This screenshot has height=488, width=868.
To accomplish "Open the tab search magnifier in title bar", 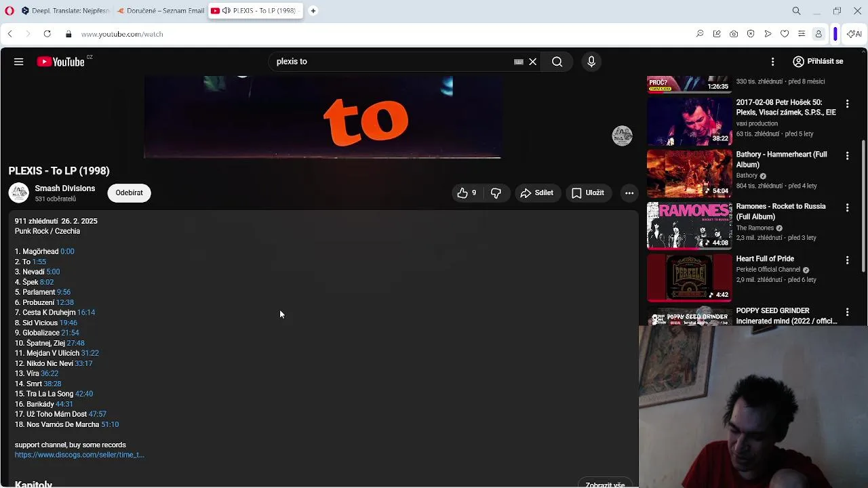I will pyautogui.click(x=797, y=11).
